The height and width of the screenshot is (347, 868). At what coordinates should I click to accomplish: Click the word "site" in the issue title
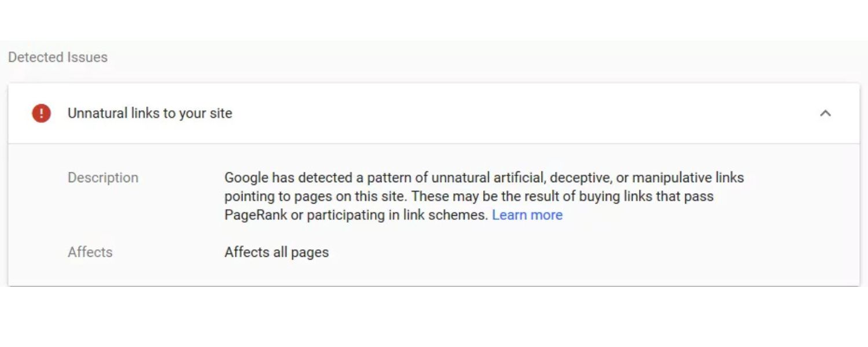(x=221, y=113)
